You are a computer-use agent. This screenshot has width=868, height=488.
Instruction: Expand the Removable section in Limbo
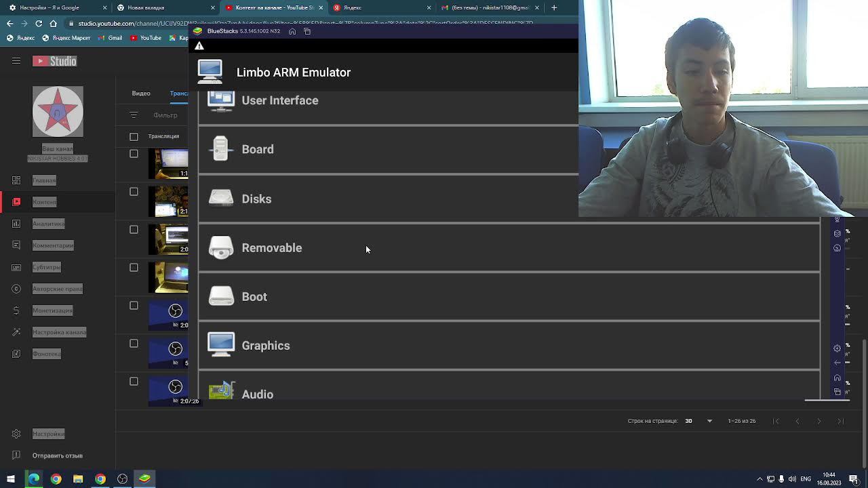click(x=509, y=248)
